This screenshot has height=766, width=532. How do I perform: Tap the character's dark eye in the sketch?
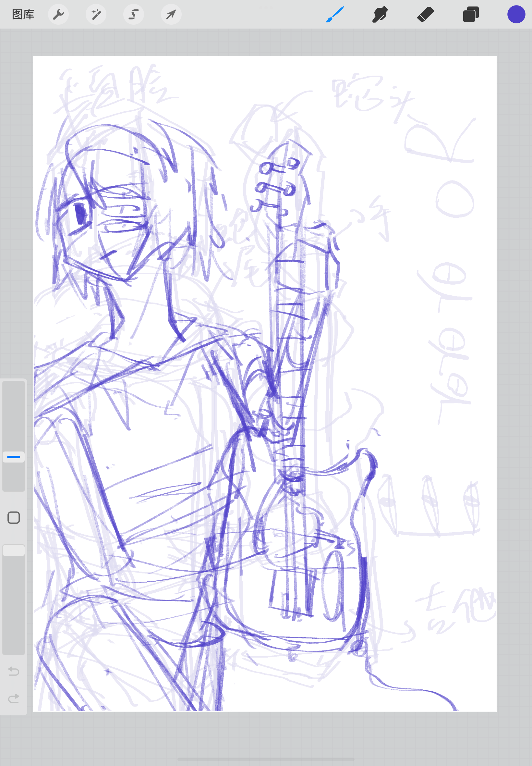click(80, 214)
